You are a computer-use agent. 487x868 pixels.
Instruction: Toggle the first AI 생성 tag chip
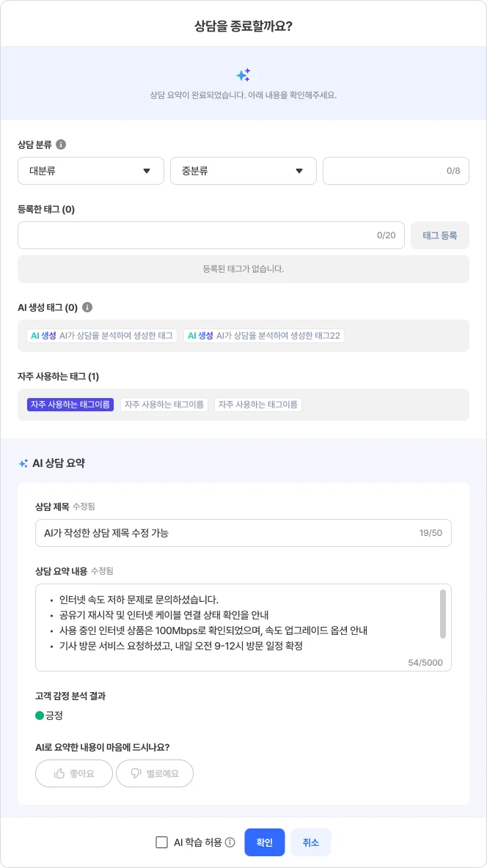pos(101,336)
